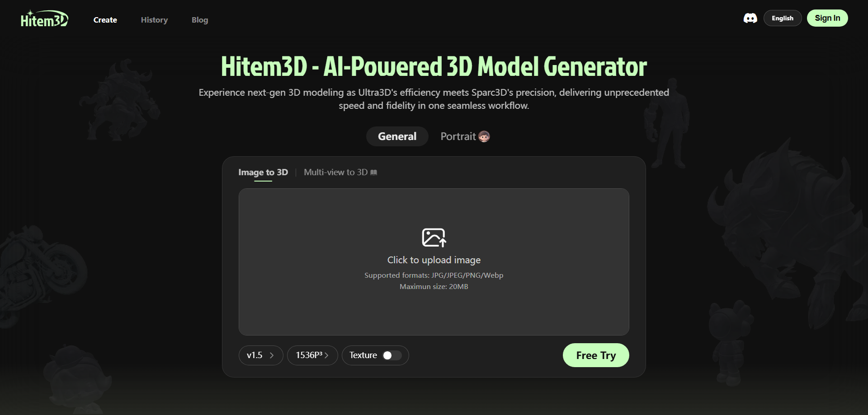
Task: Click the upload image icon
Action: [x=434, y=238]
